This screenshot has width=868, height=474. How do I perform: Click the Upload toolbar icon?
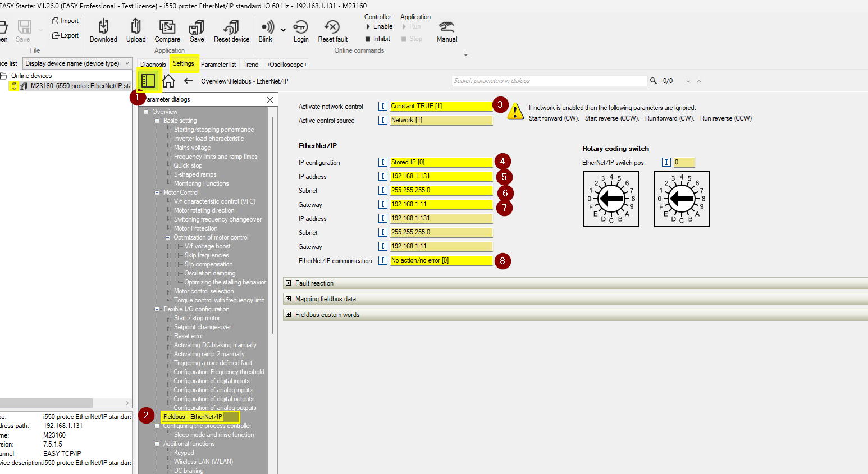pos(136,30)
